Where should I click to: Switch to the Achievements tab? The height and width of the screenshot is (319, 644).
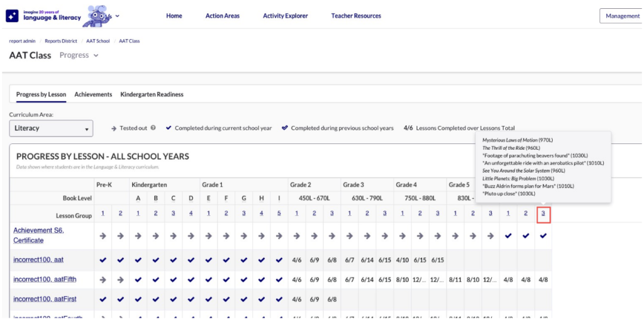(93, 94)
